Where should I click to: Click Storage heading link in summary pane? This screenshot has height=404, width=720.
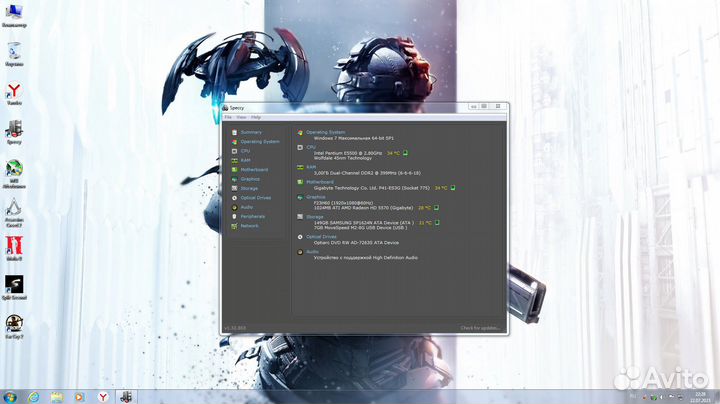[315, 217]
